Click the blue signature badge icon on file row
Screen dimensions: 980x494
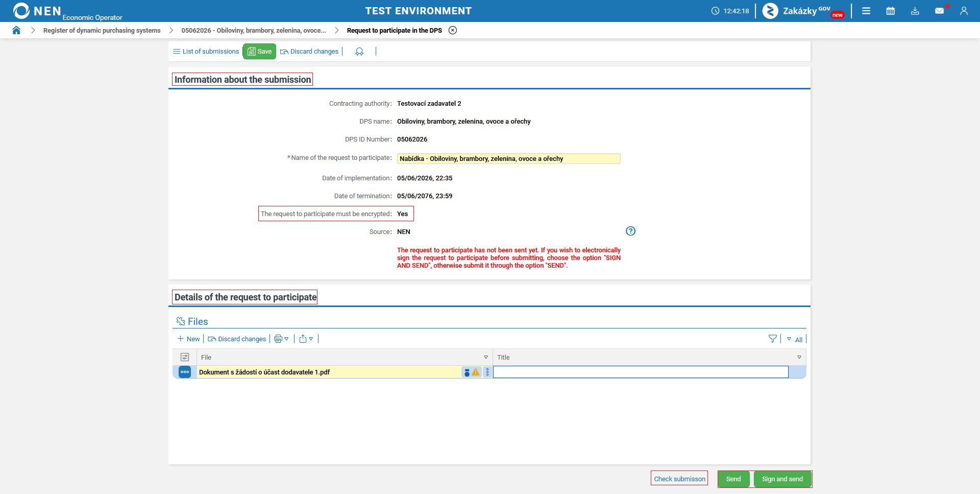tap(467, 372)
